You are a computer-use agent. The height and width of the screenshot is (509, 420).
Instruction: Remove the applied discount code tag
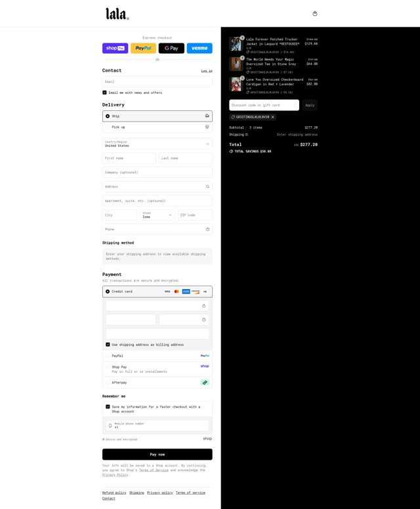click(x=273, y=117)
